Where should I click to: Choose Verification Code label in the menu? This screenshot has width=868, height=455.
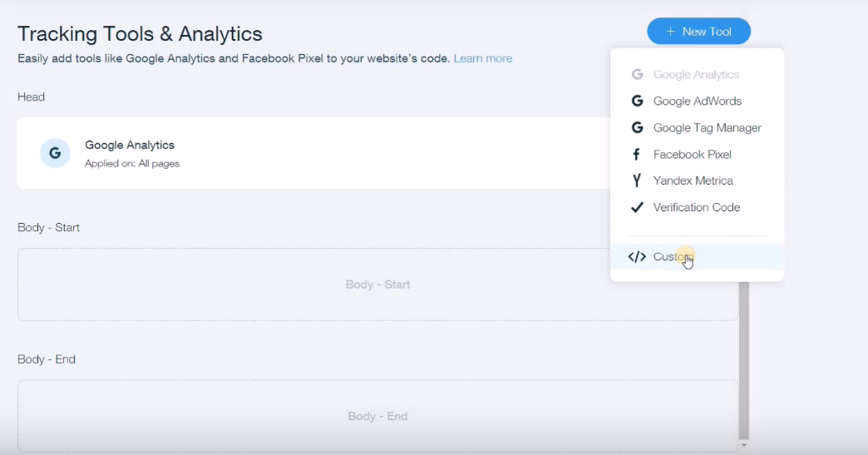point(696,207)
